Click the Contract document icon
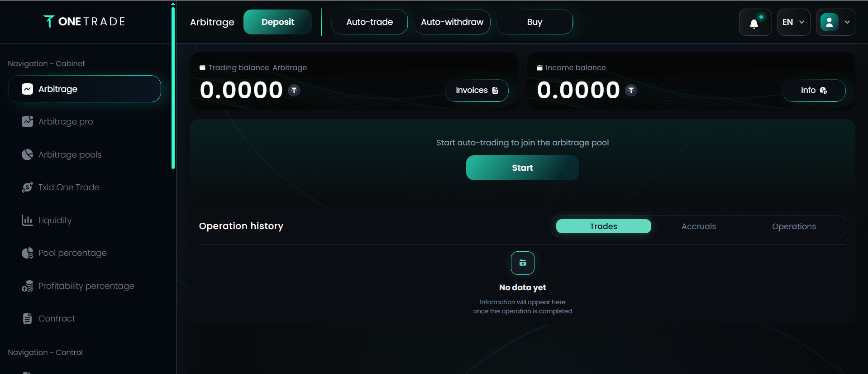The image size is (868, 374). 27,318
